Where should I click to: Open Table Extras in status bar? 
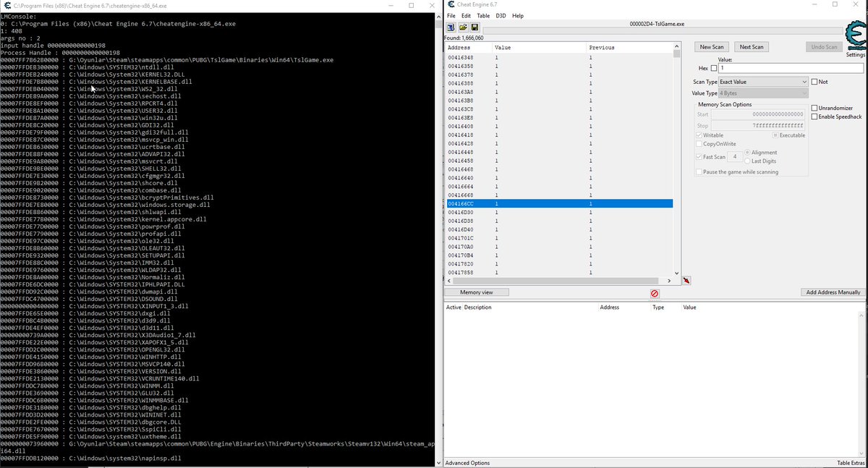click(851, 463)
